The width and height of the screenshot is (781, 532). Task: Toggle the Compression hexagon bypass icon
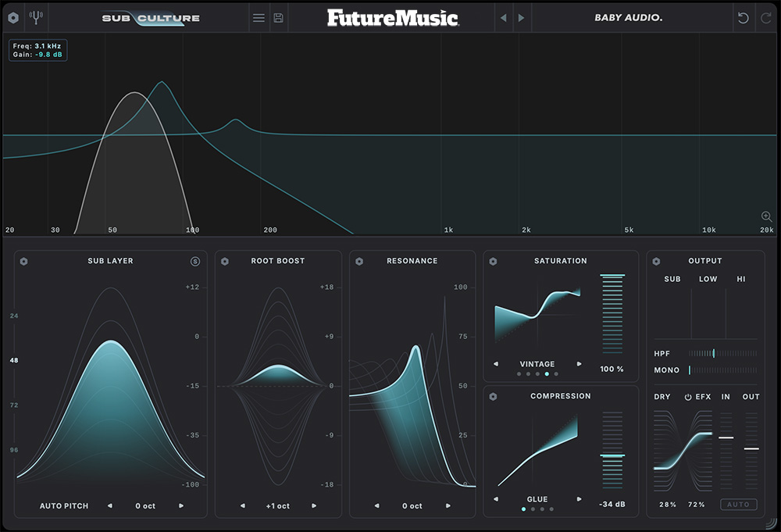pos(493,397)
